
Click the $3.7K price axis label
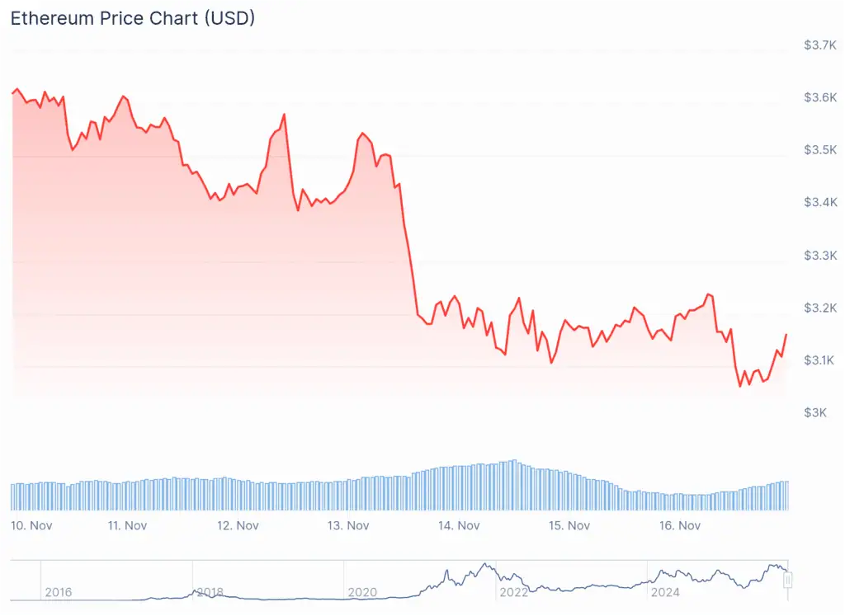point(820,45)
